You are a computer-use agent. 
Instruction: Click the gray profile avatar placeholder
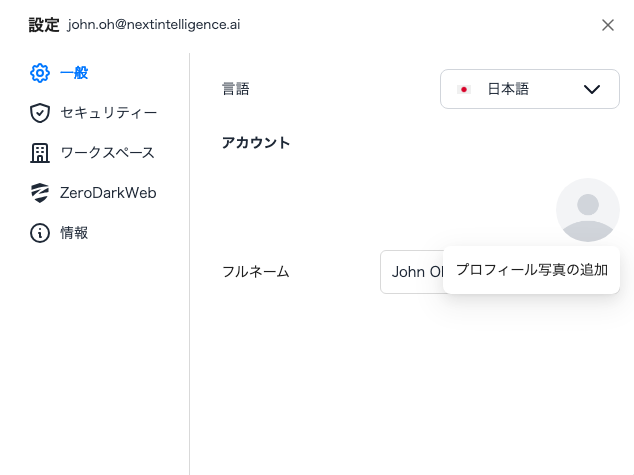pyautogui.click(x=587, y=210)
